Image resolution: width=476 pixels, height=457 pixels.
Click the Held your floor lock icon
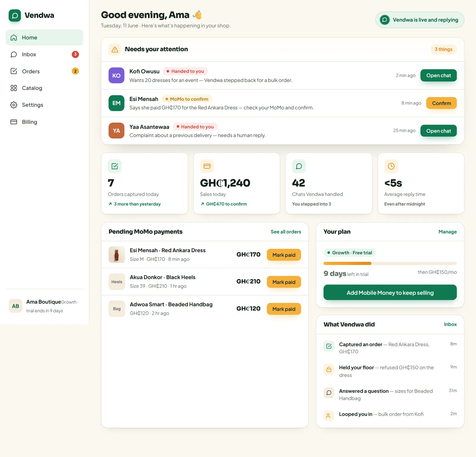coord(329,370)
